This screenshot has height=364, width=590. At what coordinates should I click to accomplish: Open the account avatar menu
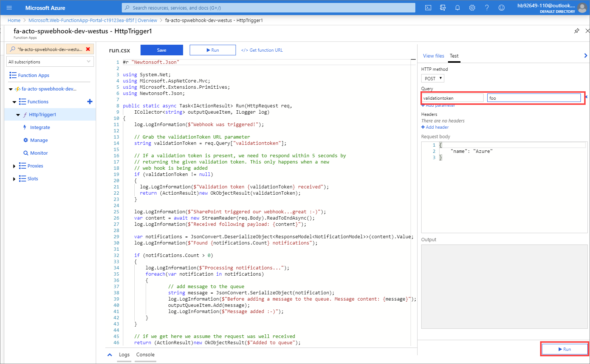pyautogui.click(x=582, y=8)
